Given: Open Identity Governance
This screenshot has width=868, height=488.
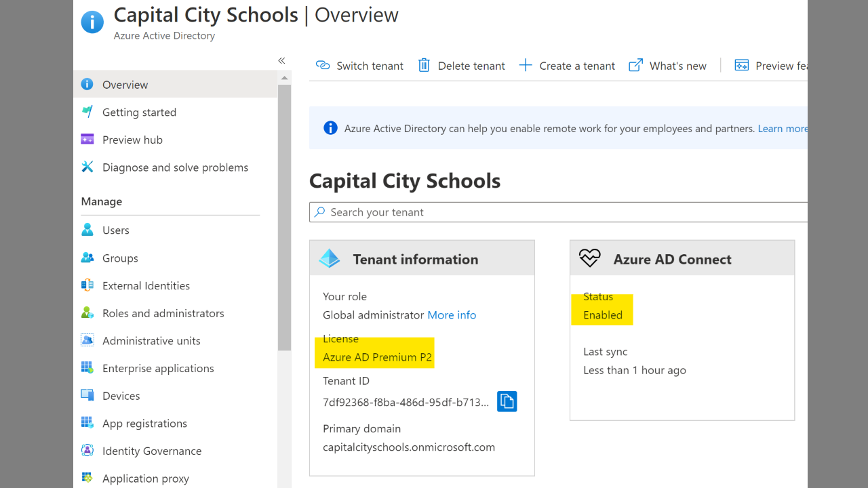Looking at the screenshot, I should coord(175,451).
